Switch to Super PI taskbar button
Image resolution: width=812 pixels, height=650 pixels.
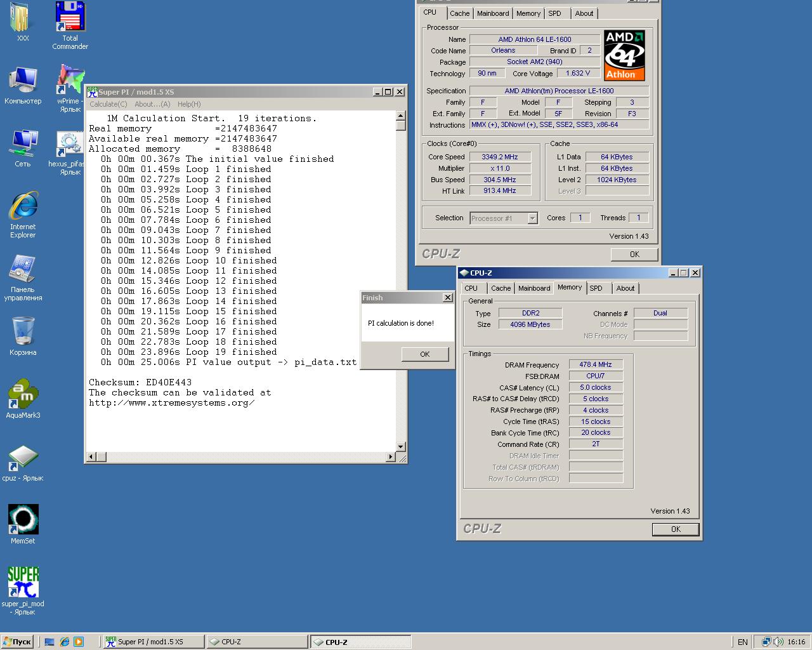(x=154, y=642)
